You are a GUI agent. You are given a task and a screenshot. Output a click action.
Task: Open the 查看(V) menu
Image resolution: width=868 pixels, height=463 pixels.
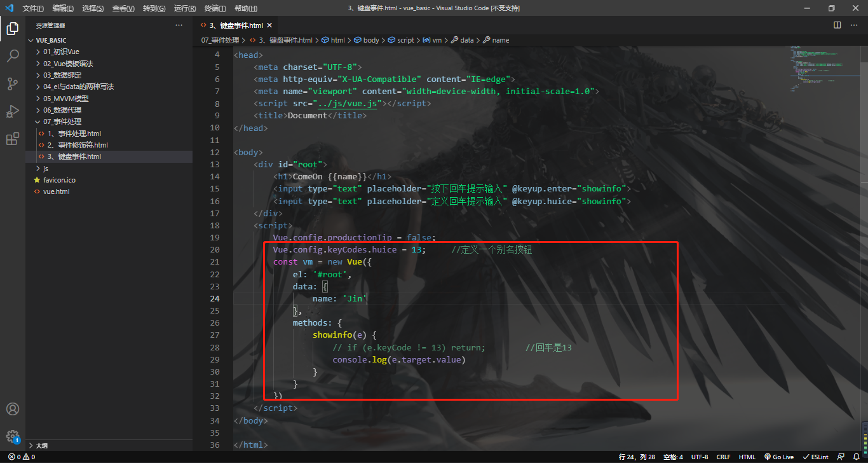(x=123, y=8)
